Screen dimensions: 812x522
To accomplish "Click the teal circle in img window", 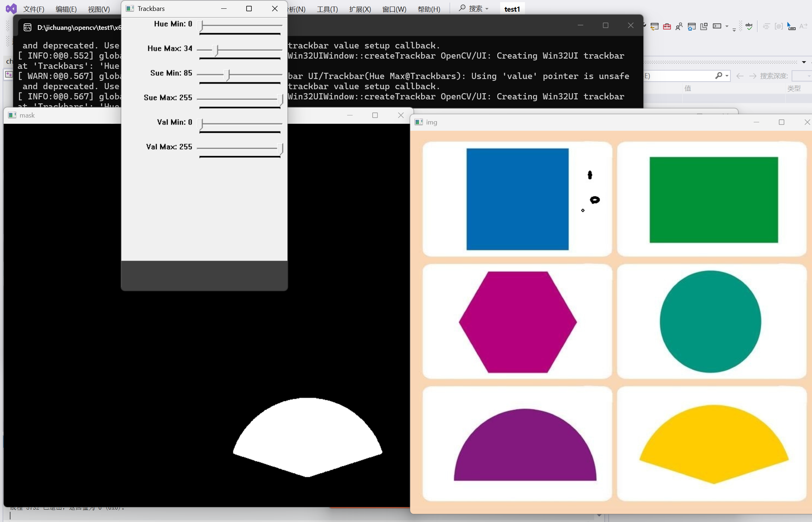I will [x=710, y=321].
